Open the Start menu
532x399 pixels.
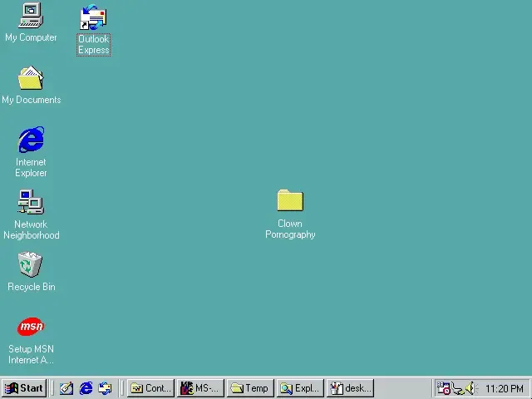pyautogui.click(x=24, y=388)
